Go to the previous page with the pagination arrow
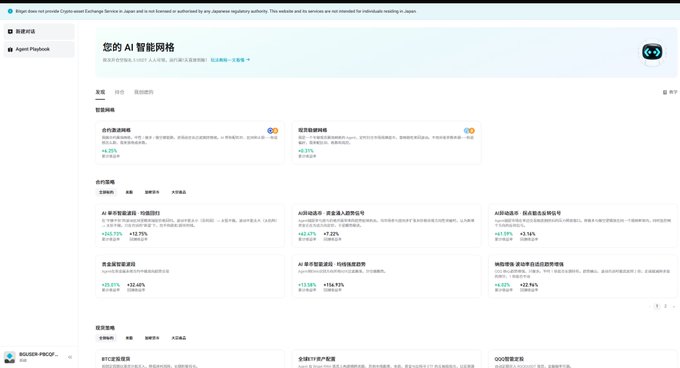This screenshot has width=680, height=368. [649, 306]
